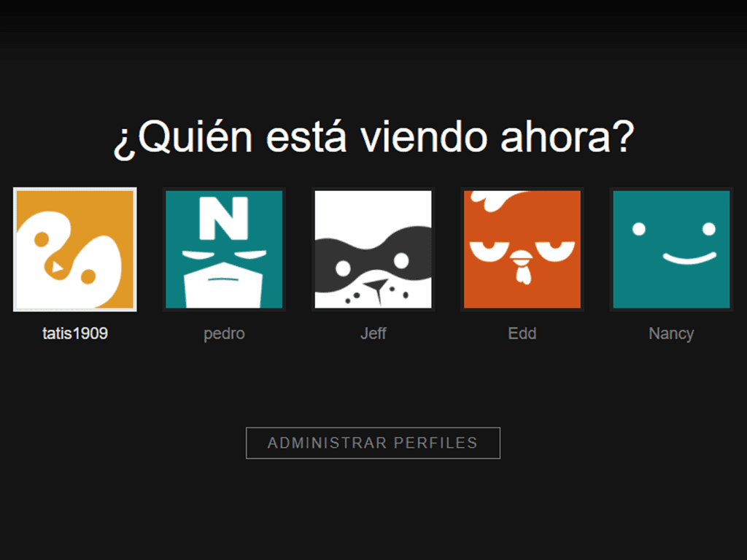Click the ¿Quién está viendo ahora? heading
Image resolution: width=747 pixels, height=560 pixels.
374,138
